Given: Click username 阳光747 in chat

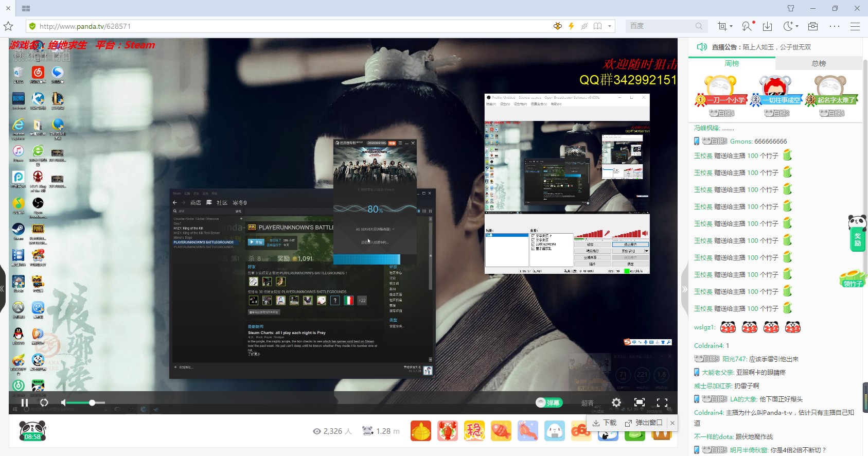Looking at the screenshot, I should tap(734, 359).
